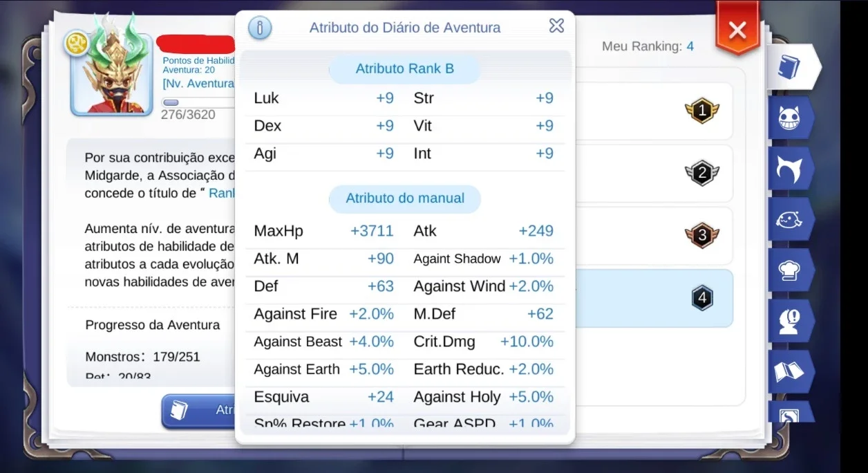Click the Against Fire +2.0% entry
The width and height of the screenshot is (868, 473).
coord(324,314)
